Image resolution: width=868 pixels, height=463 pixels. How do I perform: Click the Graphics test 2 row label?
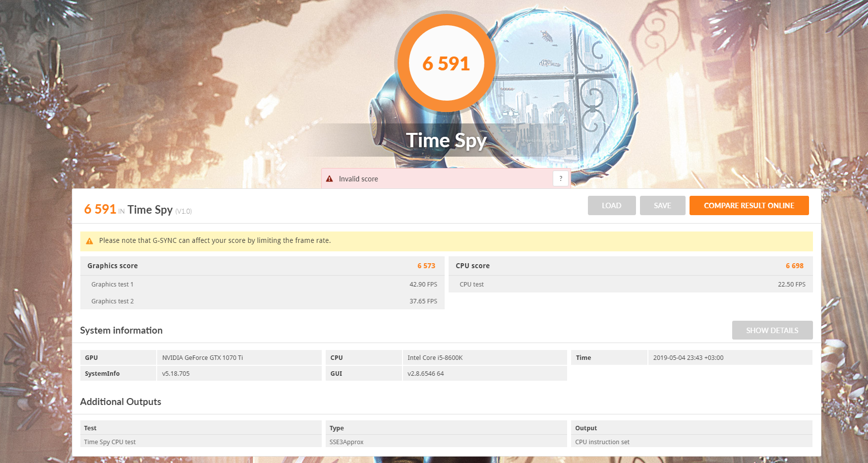click(x=113, y=301)
